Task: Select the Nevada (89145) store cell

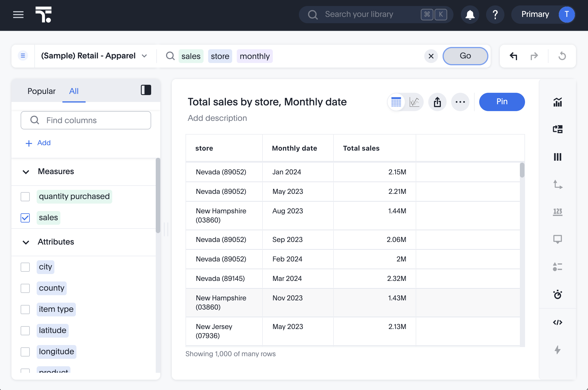Action: coord(224,279)
